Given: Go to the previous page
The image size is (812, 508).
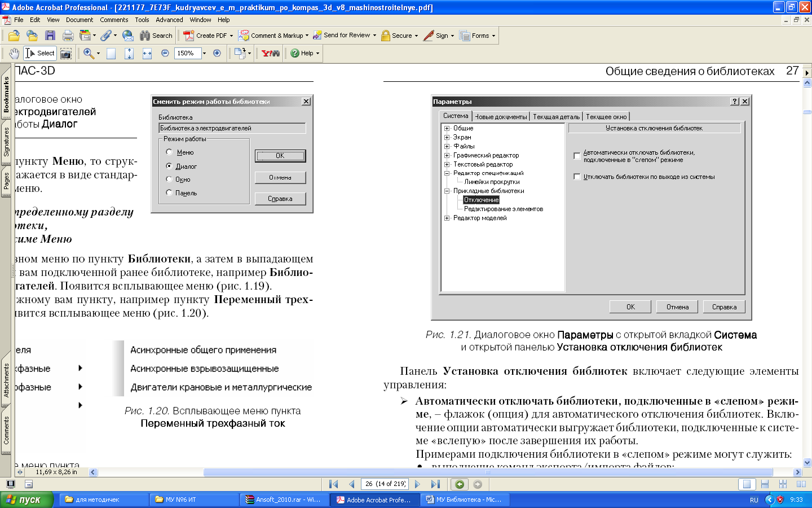Looking at the screenshot, I should pos(352,484).
